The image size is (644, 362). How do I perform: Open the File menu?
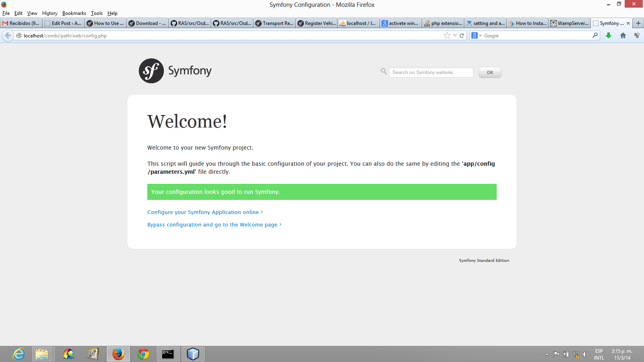6,13
